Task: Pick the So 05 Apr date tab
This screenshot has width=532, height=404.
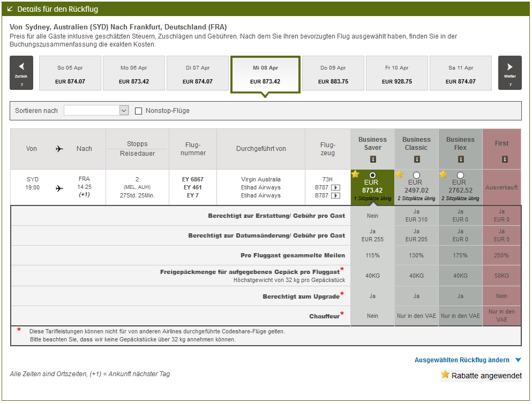Action: tap(70, 74)
